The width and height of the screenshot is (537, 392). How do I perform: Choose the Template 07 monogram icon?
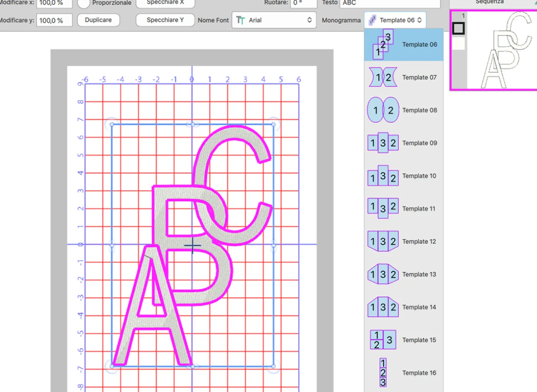point(383,77)
